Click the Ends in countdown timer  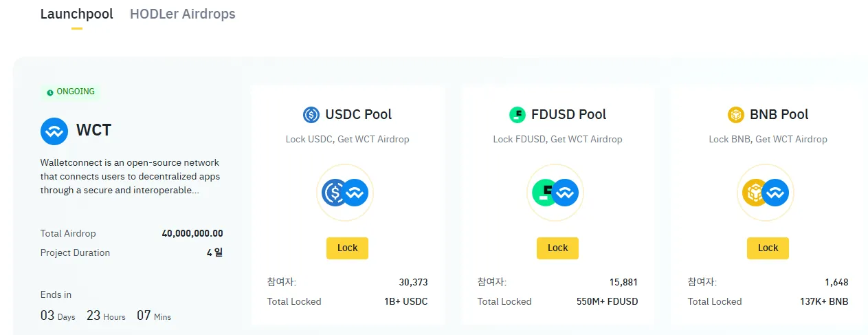pyautogui.click(x=106, y=316)
